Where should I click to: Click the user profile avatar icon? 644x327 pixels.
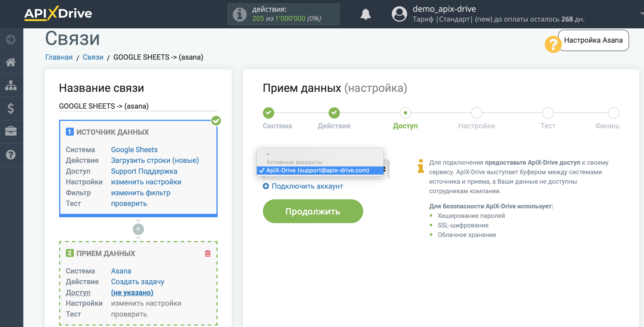click(399, 14)
